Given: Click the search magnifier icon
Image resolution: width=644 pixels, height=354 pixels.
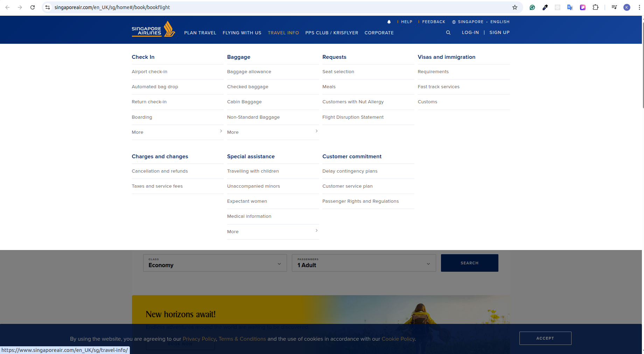Looking at the screenshot, I should pyautogui.click(x=448, y=33).
